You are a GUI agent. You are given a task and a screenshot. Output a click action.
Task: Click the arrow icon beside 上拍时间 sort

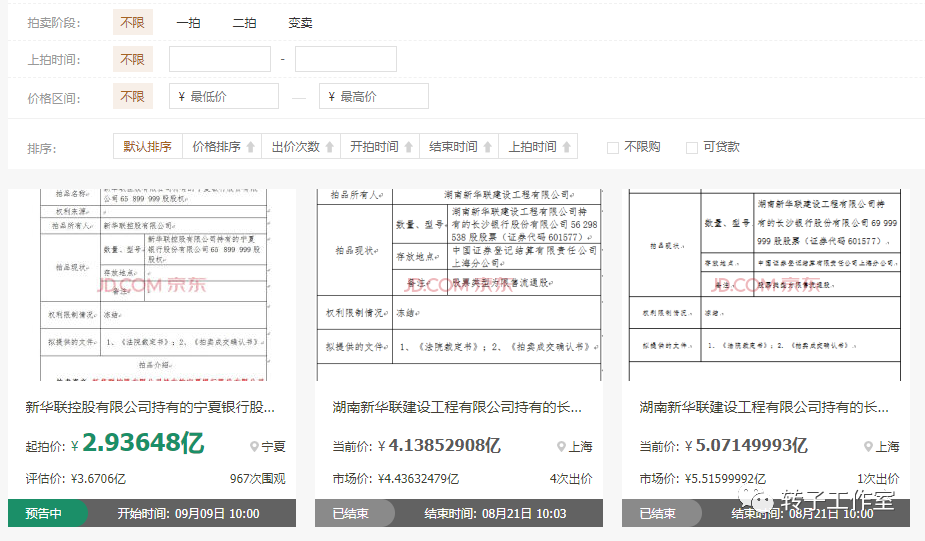(x=566, y=147)
